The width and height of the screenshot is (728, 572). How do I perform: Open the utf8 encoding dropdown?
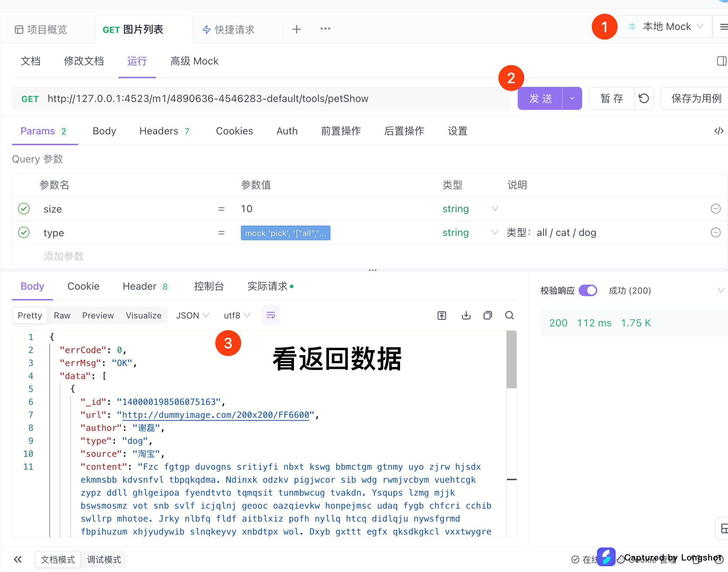coord(237,316)
